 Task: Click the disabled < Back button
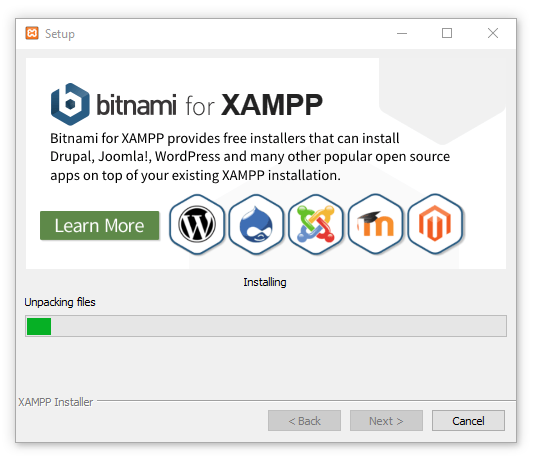tap(304, 421)
